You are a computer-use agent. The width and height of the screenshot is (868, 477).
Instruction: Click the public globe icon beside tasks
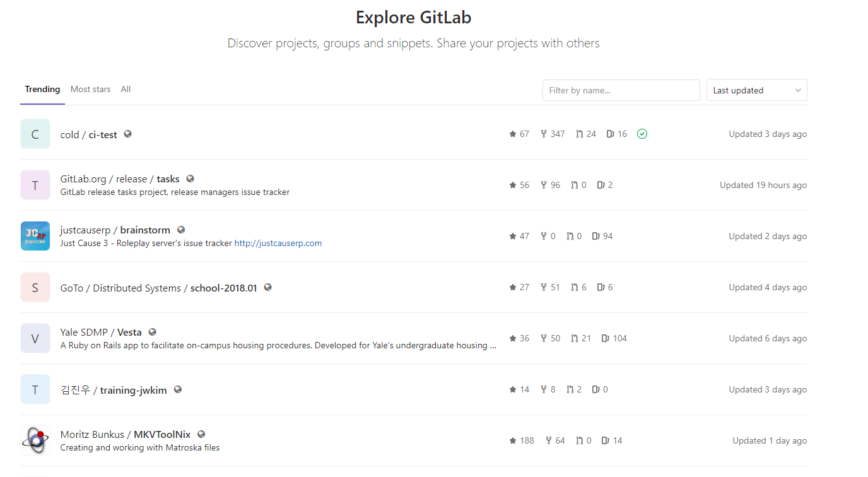point(190,179)
